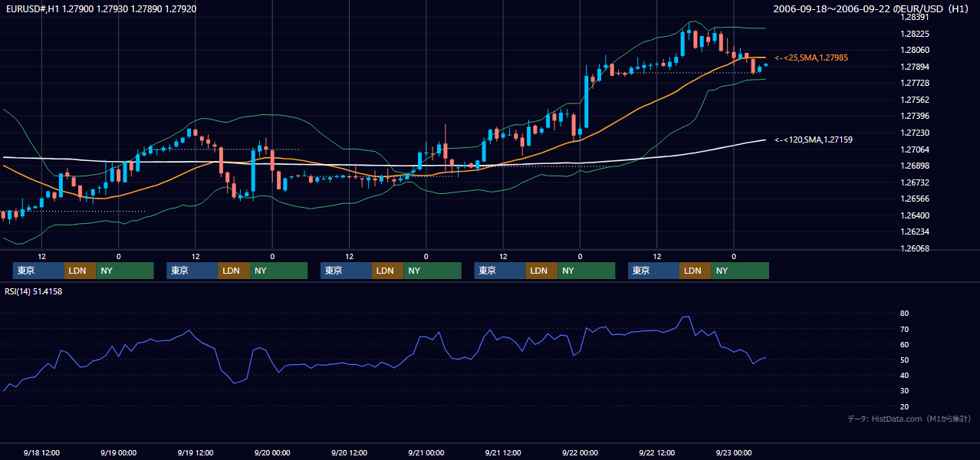Click the RSI axis level 20
The width and height of the screenshot is (980, 460).
pos(905,406)
